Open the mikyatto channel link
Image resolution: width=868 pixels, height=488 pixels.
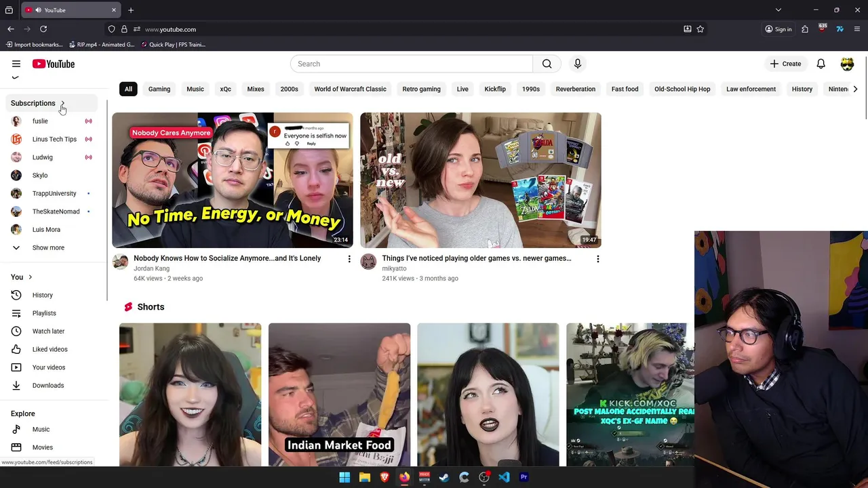394,268
